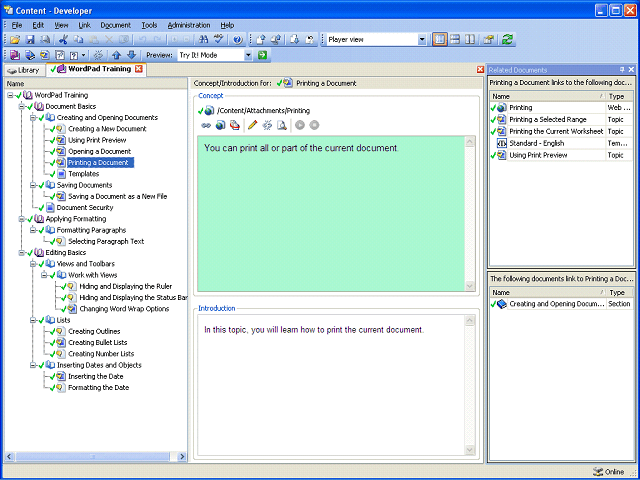This screenshot has height=480, width=640.
Task: Select the Using Print Preview tree topic
Action: (97, 140)
